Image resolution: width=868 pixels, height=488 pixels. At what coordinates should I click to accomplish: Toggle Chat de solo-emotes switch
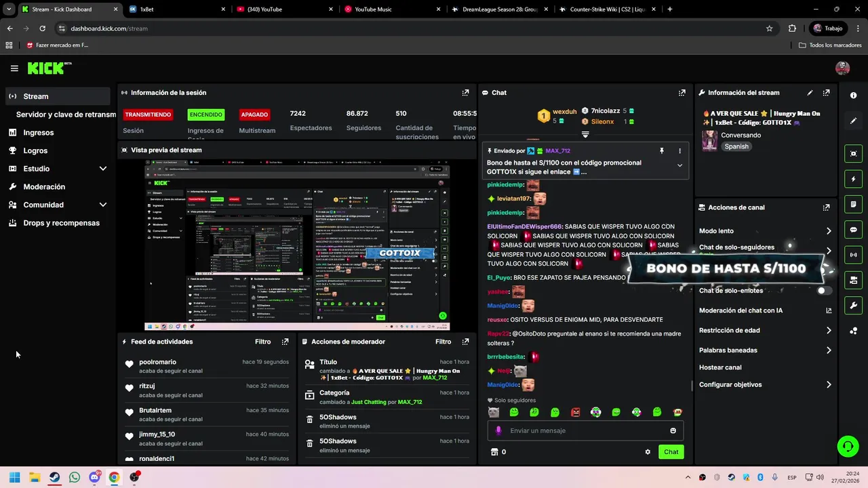coord(824,291)
